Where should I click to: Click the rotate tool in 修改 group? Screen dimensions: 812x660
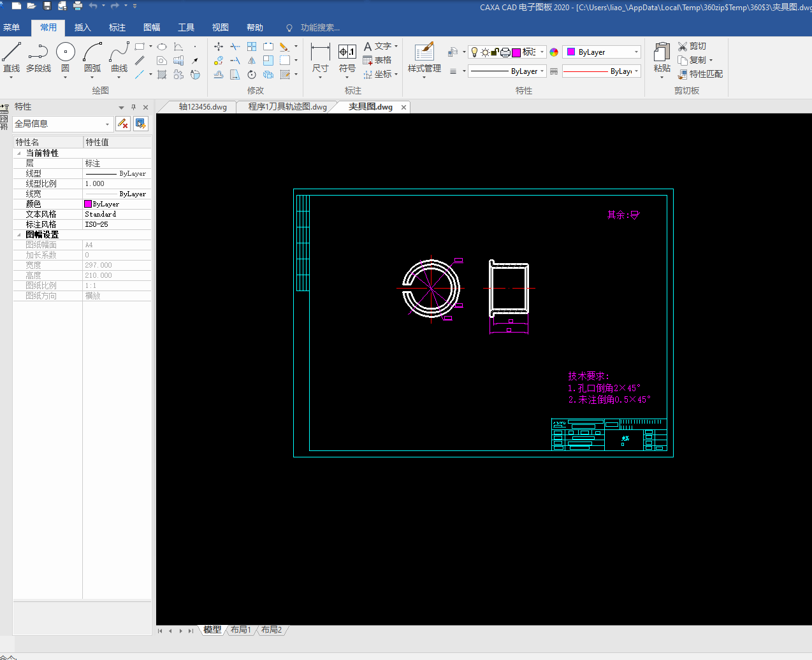click(x=252, y=75)
